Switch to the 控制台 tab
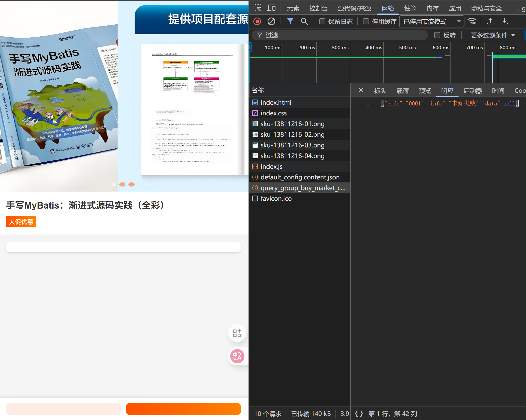 point(318,8)
